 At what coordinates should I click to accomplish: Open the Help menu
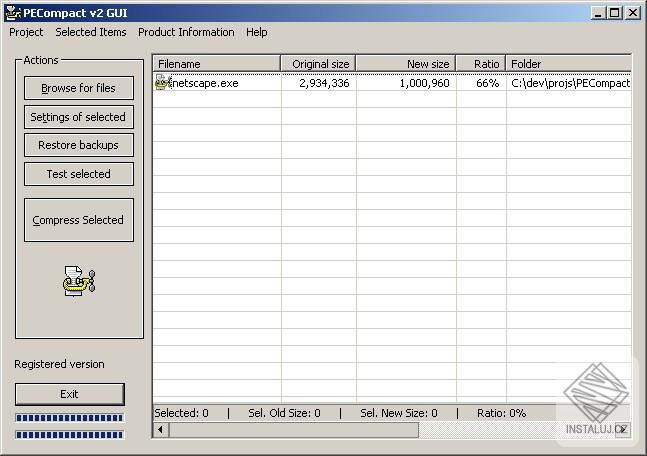click(x=257, y=32)
